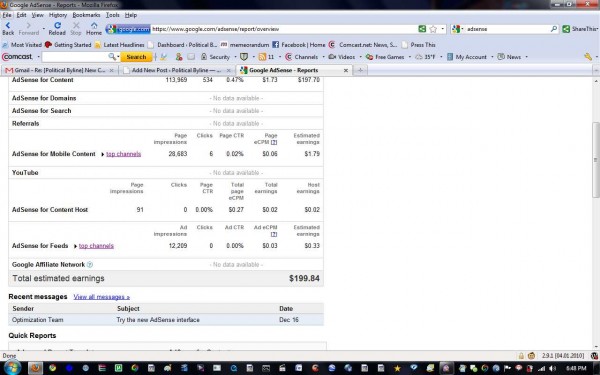600x375 pixels.
Task: Open the Free Games toolbar button
Action: click(x=385, y=57)
